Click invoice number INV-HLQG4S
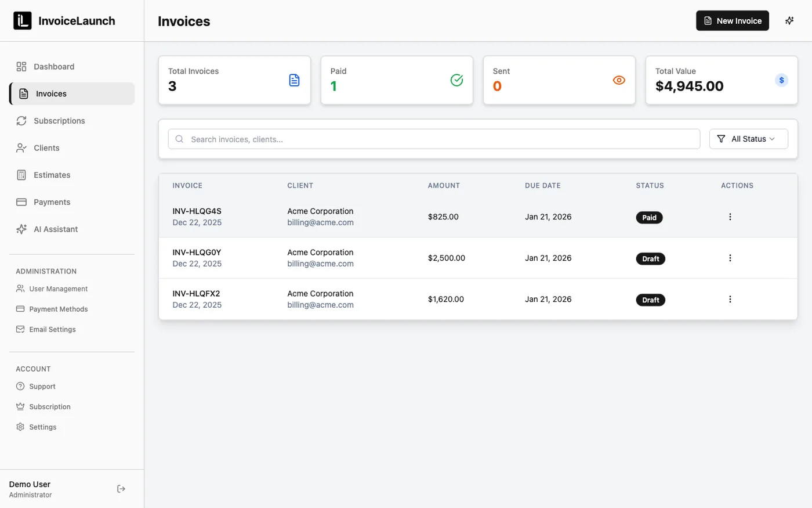 (x=197, y=211)
